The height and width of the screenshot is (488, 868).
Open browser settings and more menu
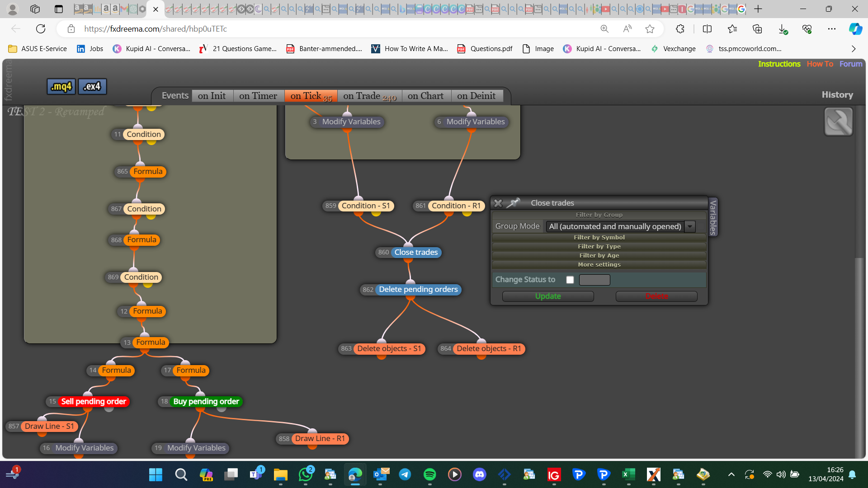coord(832,29)
